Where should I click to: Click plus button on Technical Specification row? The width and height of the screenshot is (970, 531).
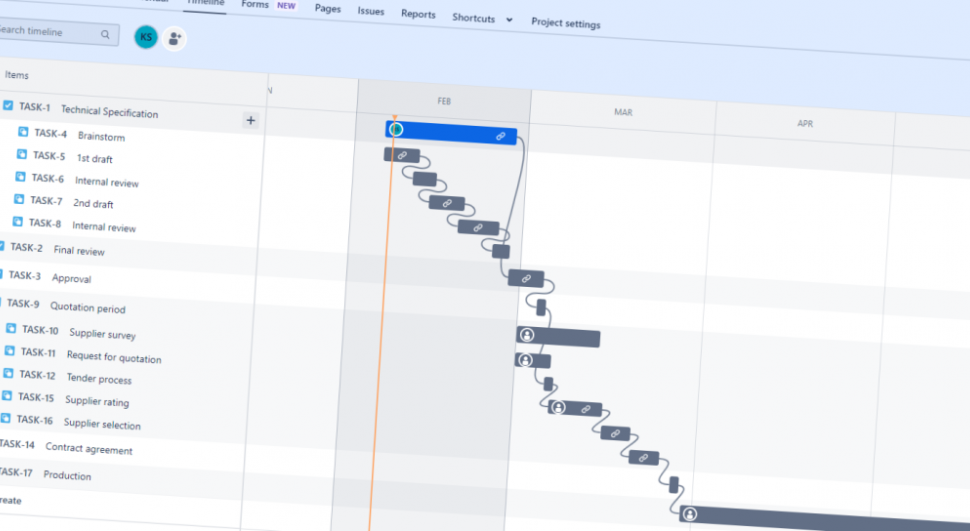[x=250, y=121]
